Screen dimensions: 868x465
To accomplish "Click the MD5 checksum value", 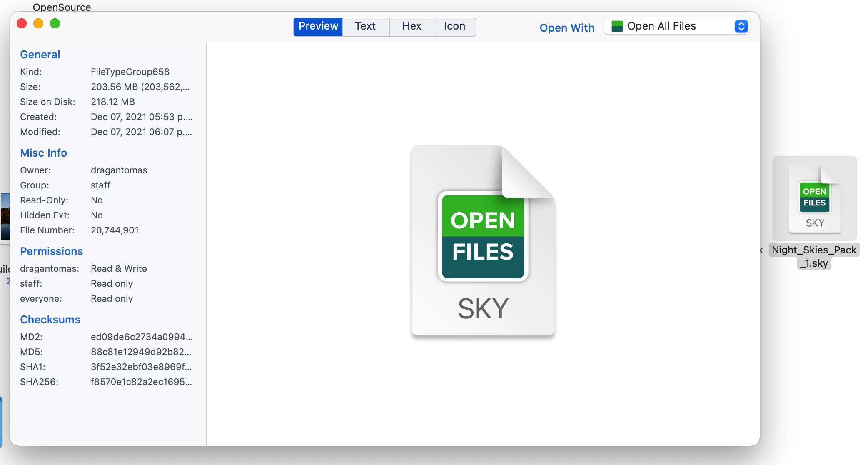I will pos(141,352).
